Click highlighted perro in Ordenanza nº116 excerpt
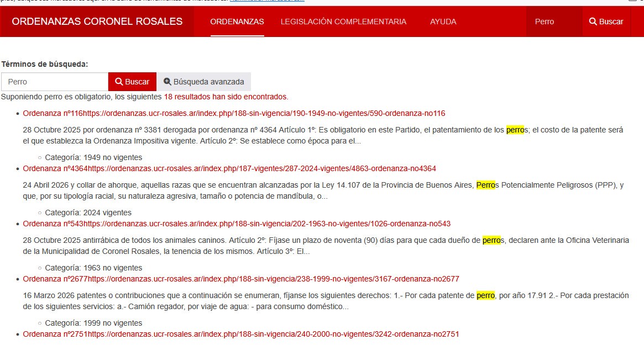 [515, 130]
